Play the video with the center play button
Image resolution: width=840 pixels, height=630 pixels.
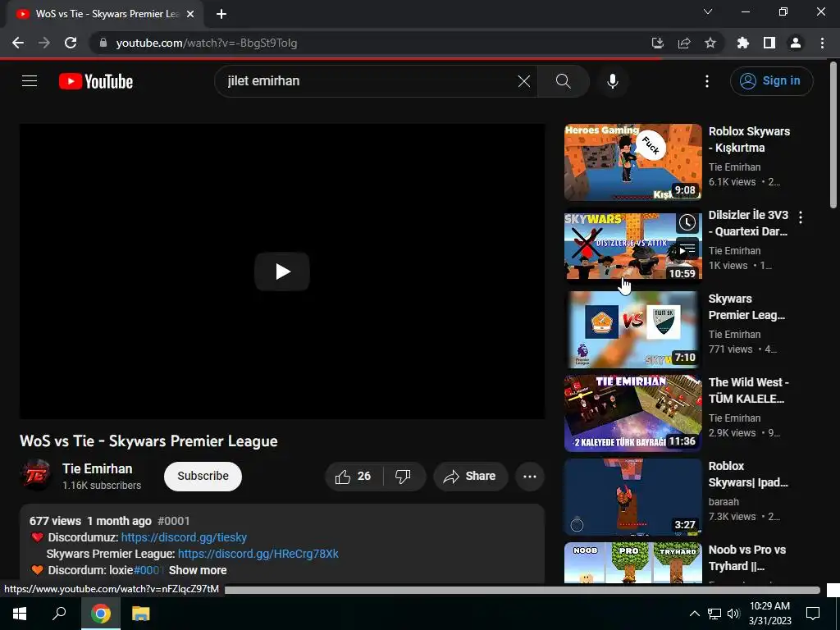[x=282, y=272]
